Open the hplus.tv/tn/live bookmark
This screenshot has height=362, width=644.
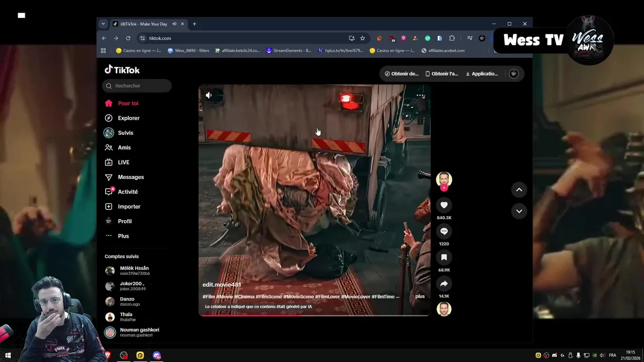(x=341, y=51)
